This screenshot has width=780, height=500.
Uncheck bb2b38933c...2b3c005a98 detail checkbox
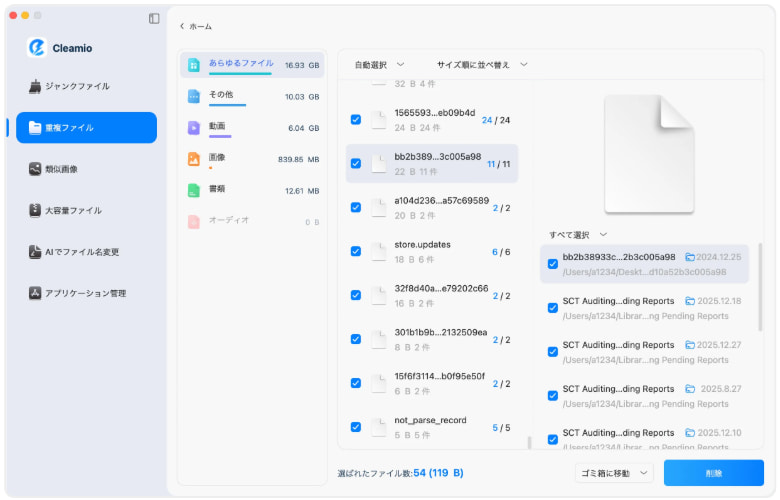[553, 264]
